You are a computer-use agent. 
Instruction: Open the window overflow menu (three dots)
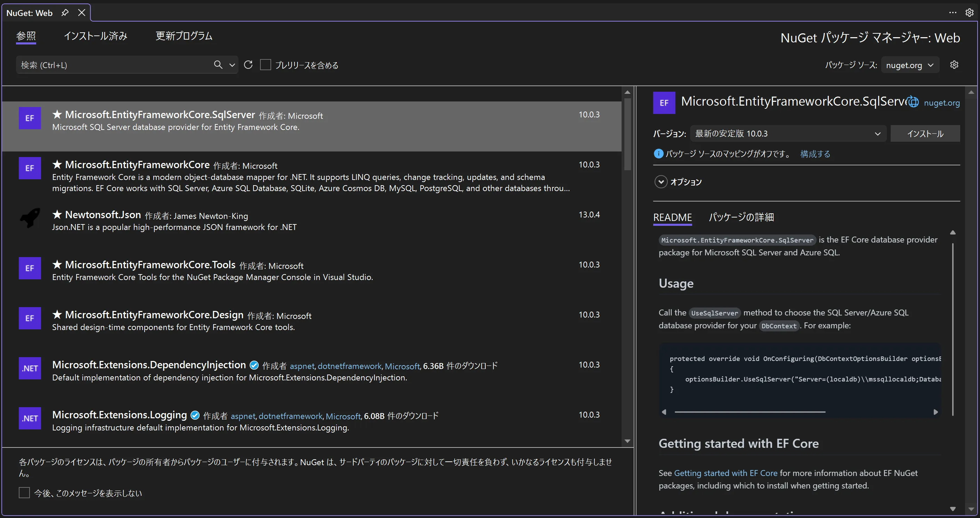coord(953,13)
